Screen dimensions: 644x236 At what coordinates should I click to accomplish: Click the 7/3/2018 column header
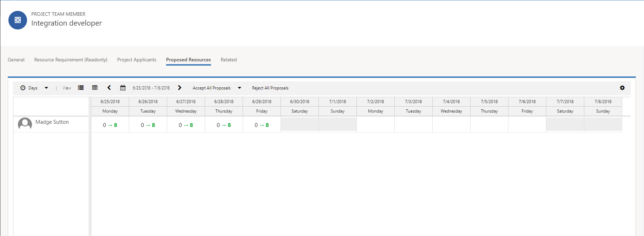[x=413, y=102]
